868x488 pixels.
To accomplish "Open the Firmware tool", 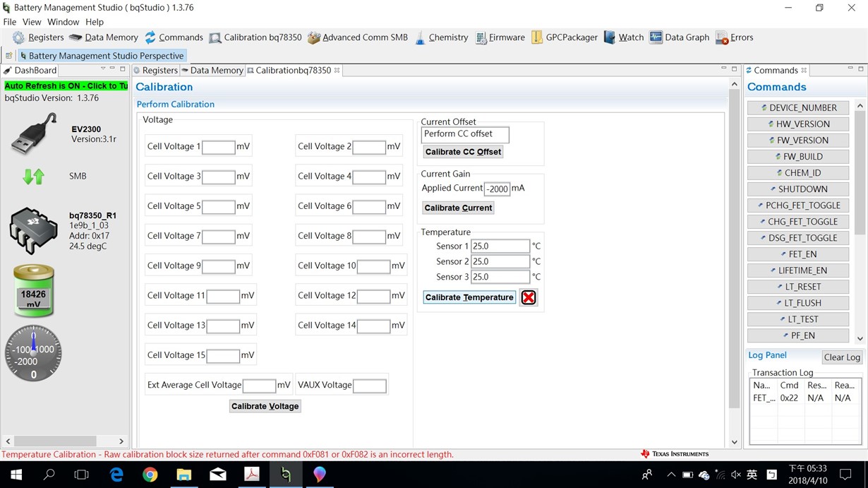I will tap(500, 37).
